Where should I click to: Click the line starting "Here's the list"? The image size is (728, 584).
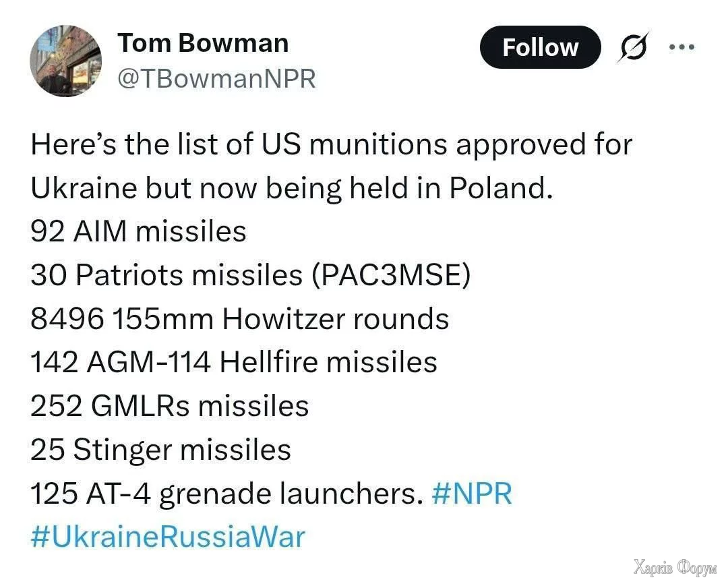click(331, 145)
